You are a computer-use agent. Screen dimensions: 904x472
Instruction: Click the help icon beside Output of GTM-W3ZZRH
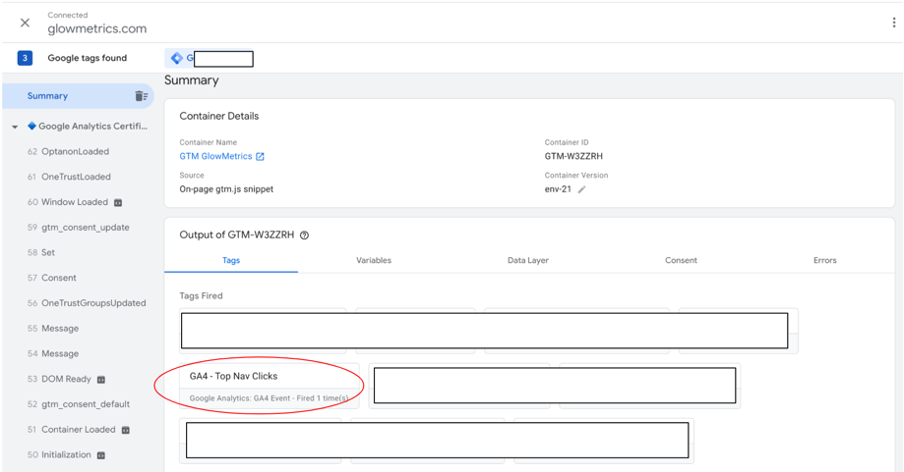click(304, 235)
